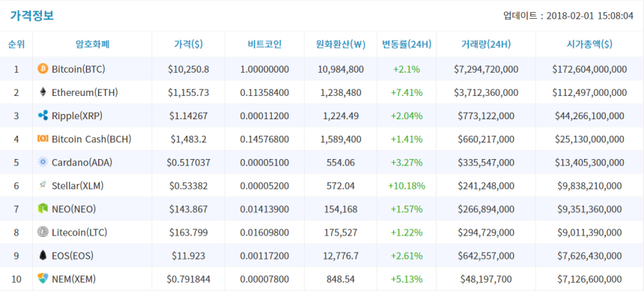Click the Bitcoin Cash orange icon
Image resolution: width=644 pixels, height=291 pixels.
(43, 139)
